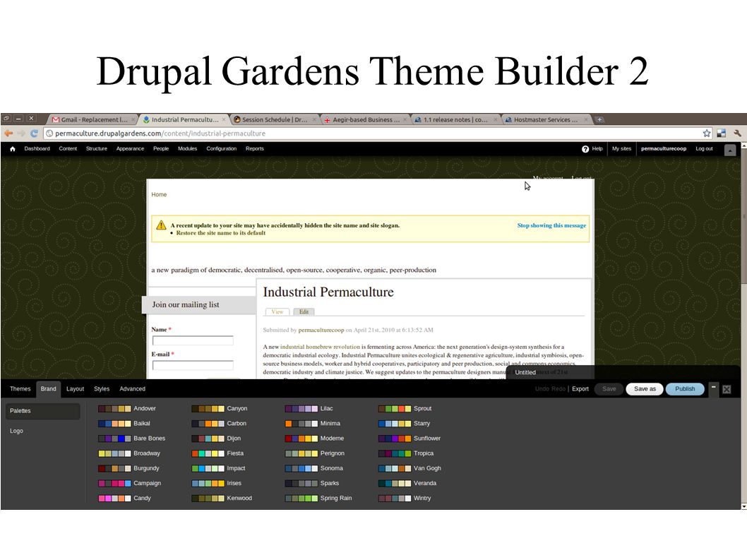Image resolution: width=747 pixels, height=560 pixels.
Task: Choose the Andover color palette
Action: coord(126,408)
